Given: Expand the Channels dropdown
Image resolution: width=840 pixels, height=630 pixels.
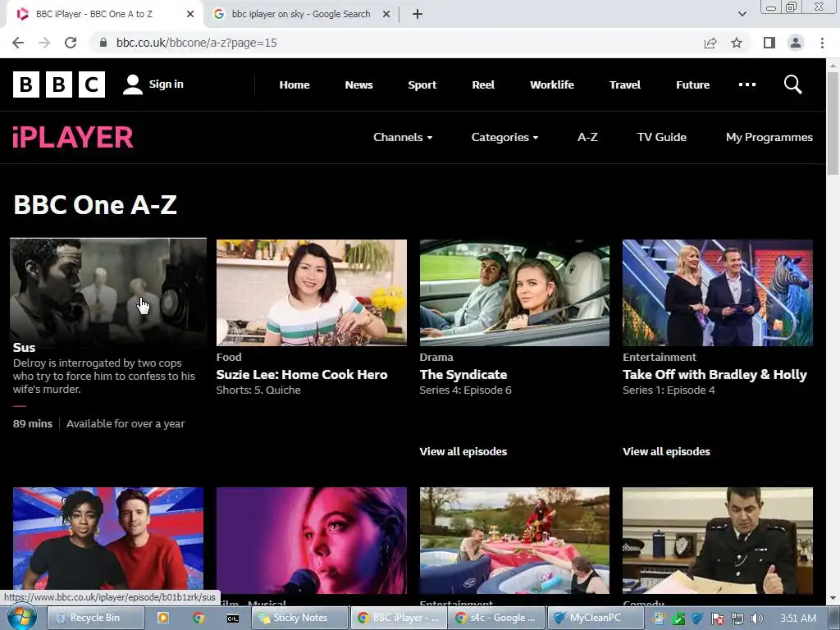Looking at the screenshot, I should 403,137.
